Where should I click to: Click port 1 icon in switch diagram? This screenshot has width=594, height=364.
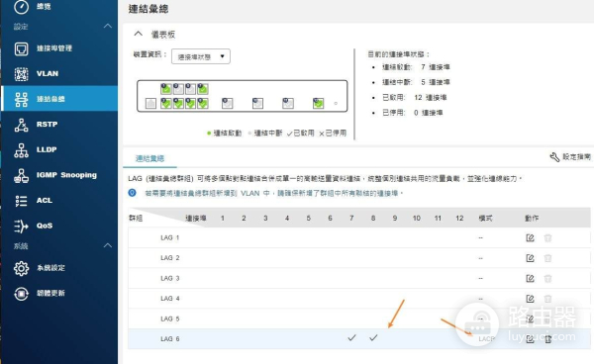point(166,89)
